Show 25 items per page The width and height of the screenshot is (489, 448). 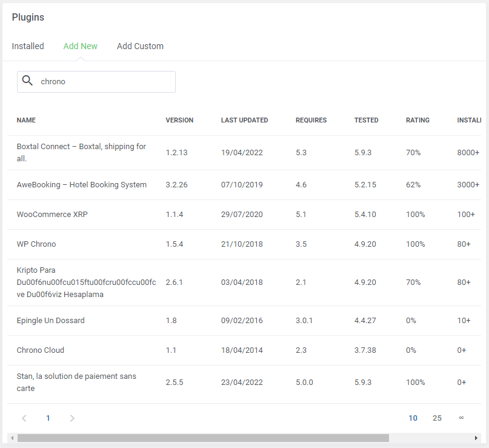pos(437,418)
